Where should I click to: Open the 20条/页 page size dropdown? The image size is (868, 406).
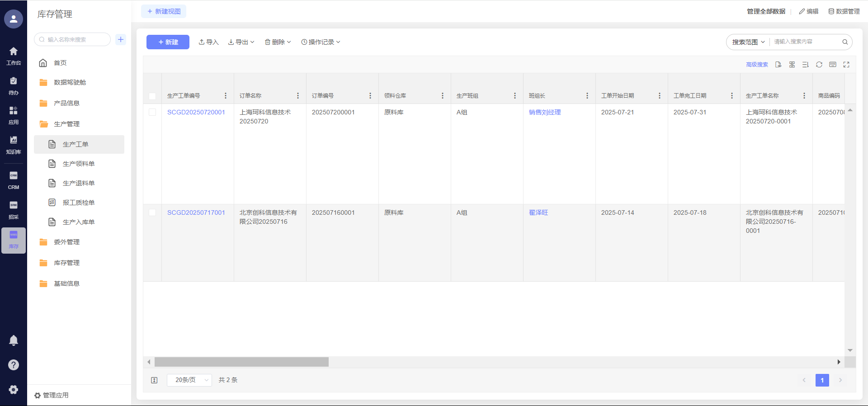tap(189, 380)
